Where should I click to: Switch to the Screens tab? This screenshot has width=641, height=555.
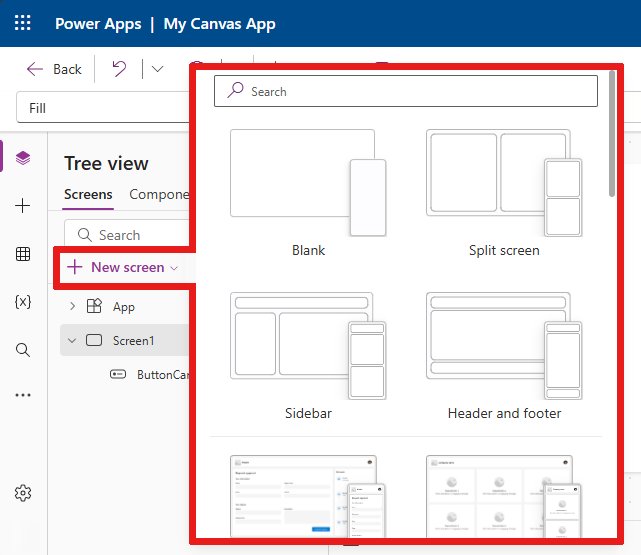pos(88,195)
